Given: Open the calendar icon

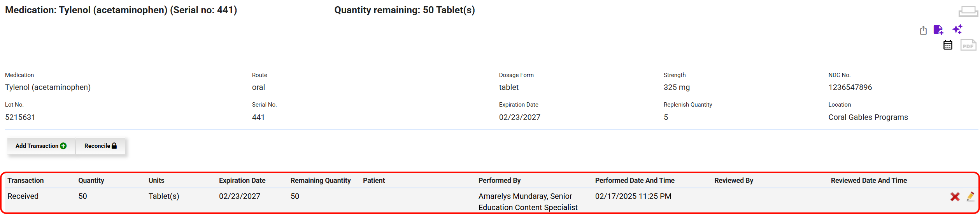Looking at the screenshot, I should 948,45.
